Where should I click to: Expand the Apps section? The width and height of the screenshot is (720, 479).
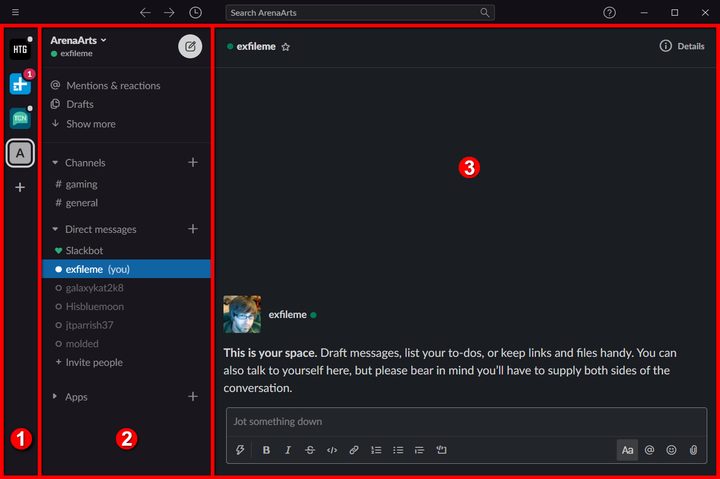tap(55, 396)
